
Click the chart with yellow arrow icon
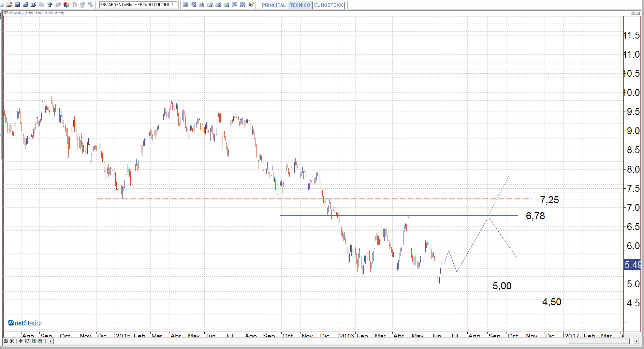point(210,5)
